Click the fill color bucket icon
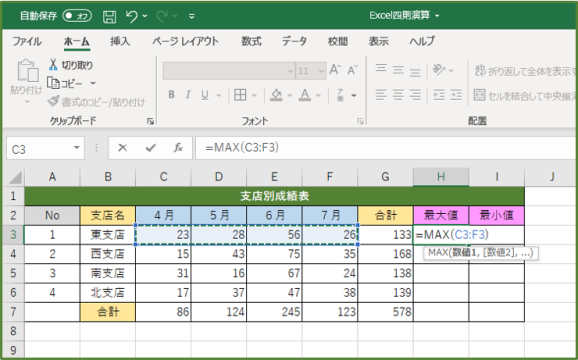This screenshot has width=578, height=360. pyautogui.click(x=276, y=95)
